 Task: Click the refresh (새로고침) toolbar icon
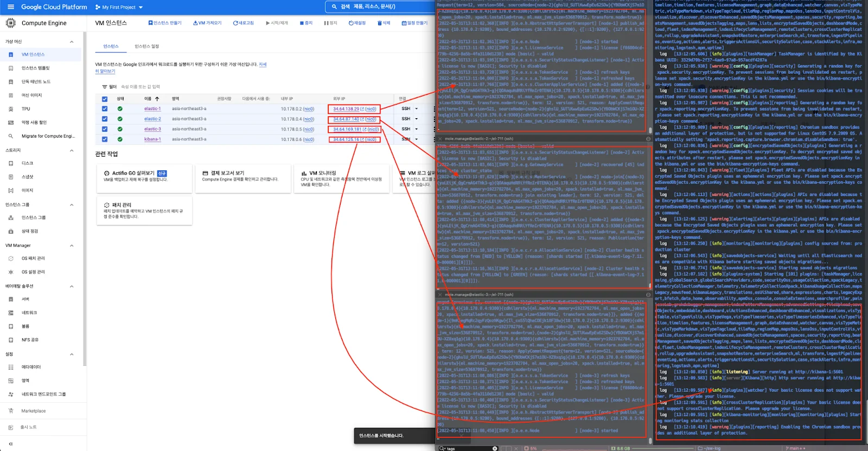point(236,23)
